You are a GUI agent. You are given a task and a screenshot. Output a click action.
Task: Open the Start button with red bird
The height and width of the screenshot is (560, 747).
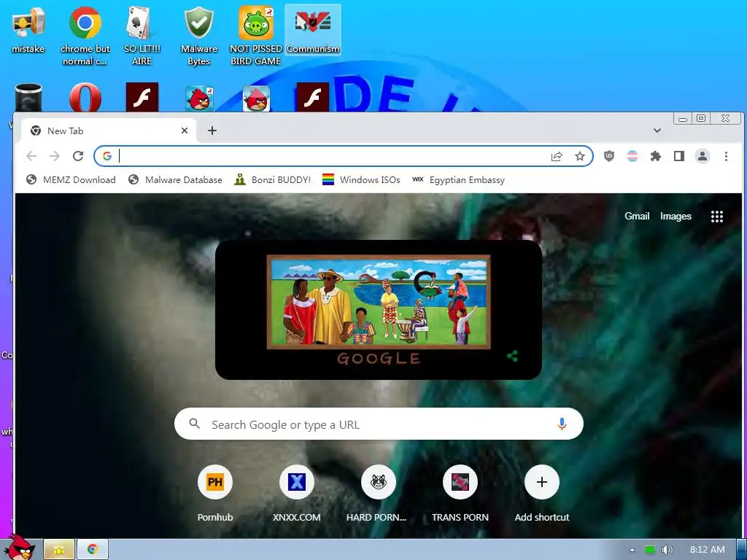(x=20, y=548)
